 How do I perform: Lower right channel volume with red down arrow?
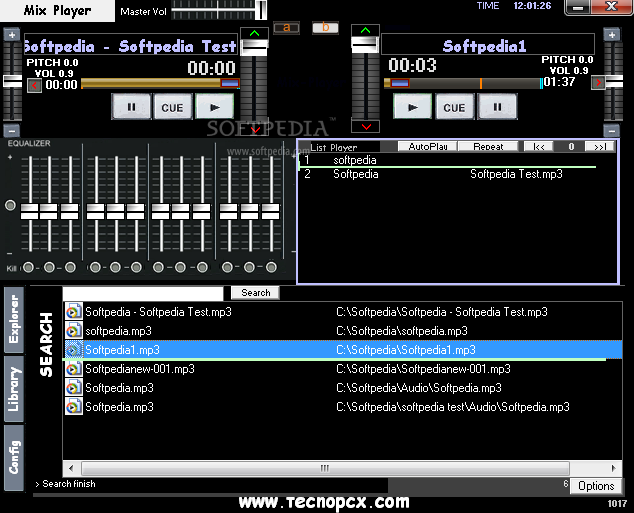pyautogui.click(x=366, y=127)
